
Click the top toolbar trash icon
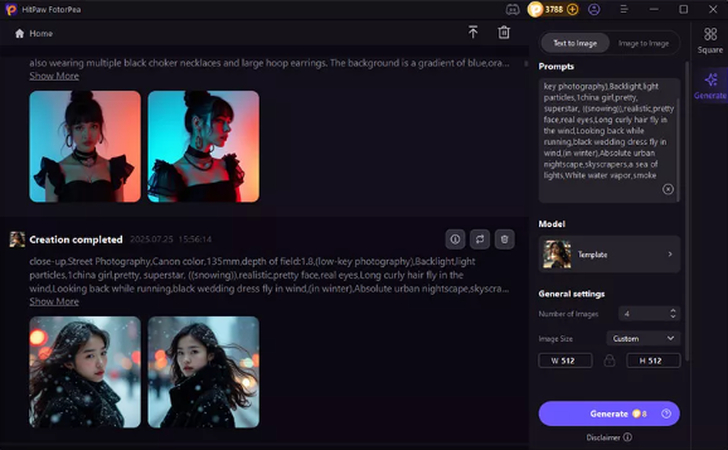coord(504,32)
